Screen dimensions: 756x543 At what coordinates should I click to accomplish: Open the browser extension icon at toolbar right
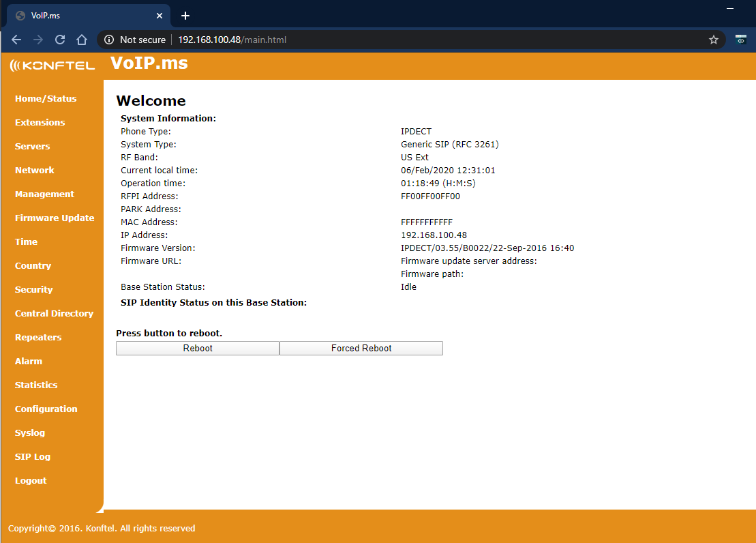point(741,40)
